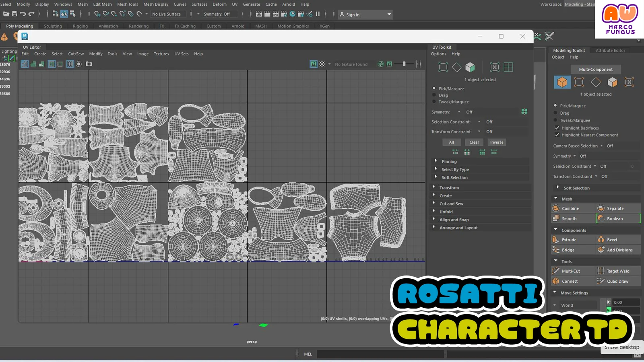Image resolution: width=644 pixels, height=362 pixels.
Task: Click the Clear selection button
Action: [474, 142]
